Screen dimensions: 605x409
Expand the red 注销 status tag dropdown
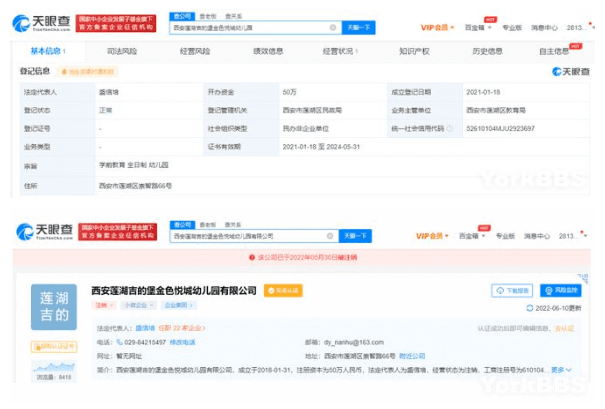104,305
